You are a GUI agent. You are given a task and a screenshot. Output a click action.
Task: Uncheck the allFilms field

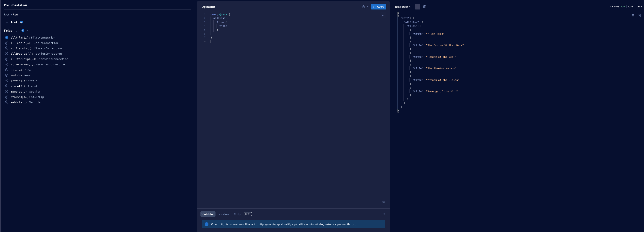click(x=6, y=37)
